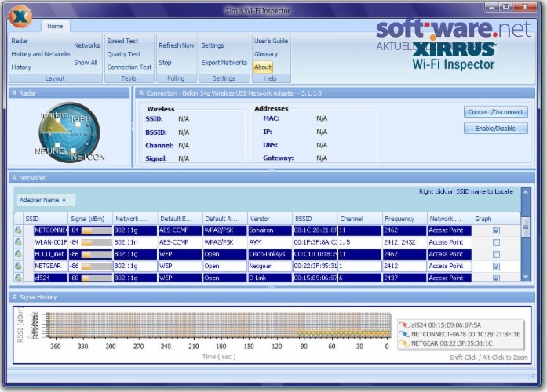Run the Speed Test

pos(122,41)
